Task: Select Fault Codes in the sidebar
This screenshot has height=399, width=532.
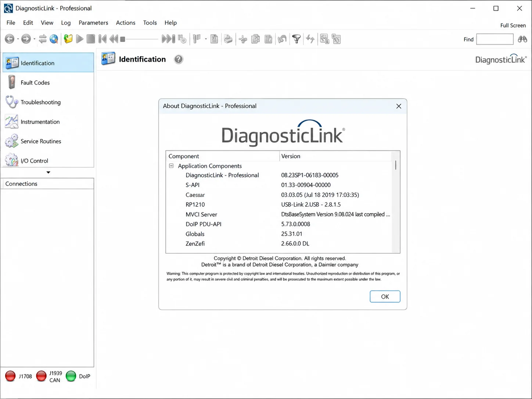Action: [x=48, y=82]
